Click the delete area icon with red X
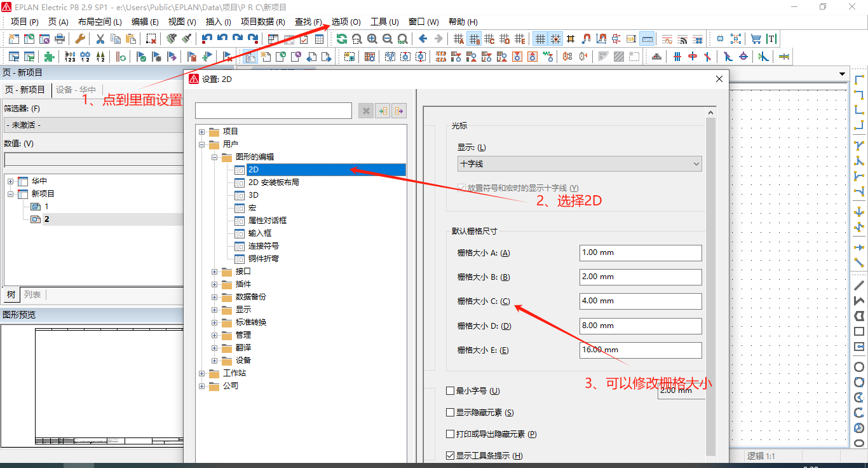The width and height of the screenshot is (868, 468). (151, 39)
